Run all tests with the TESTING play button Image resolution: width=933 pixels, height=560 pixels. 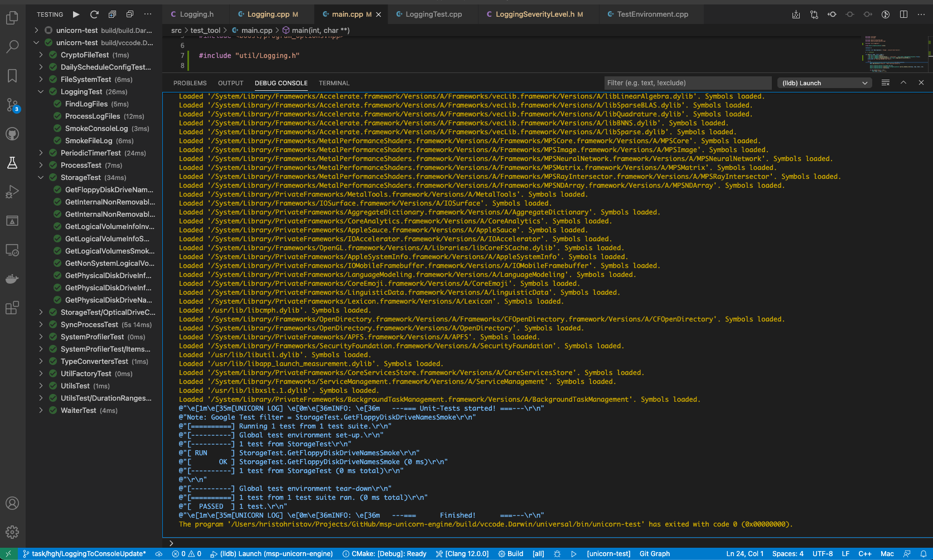click(77, 14)
